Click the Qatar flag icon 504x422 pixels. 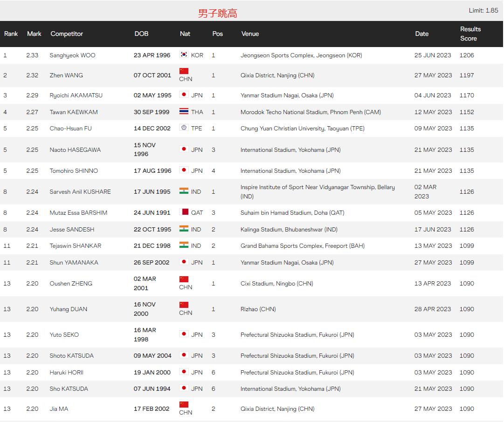tap(184, 212)
